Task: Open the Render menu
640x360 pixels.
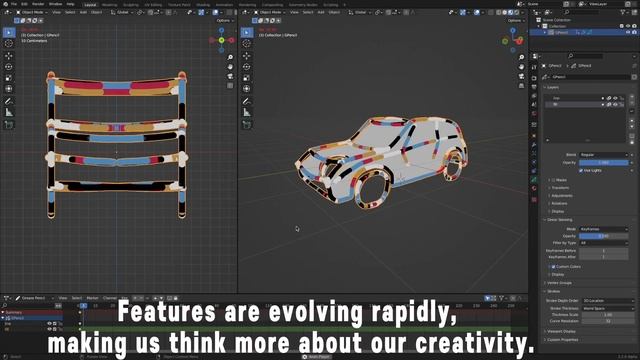Action: (x=38, y=4)
